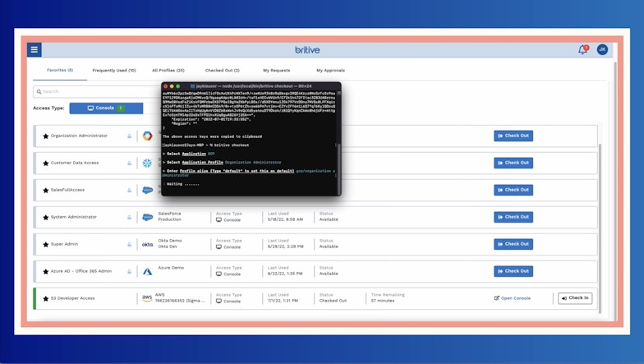
Task: Open Checked Out (2) tab
Action: click(x=222, y=71)
